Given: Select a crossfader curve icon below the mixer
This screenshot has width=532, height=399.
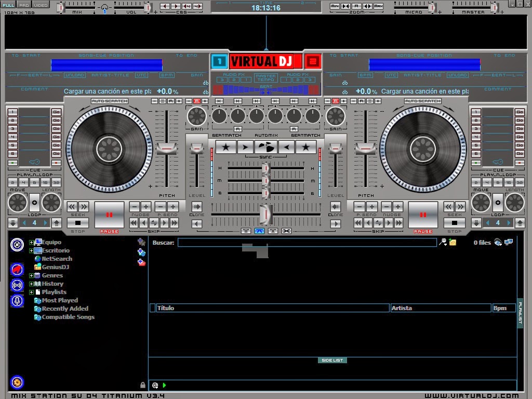Looking at the screenshot, I should [259, 231].
